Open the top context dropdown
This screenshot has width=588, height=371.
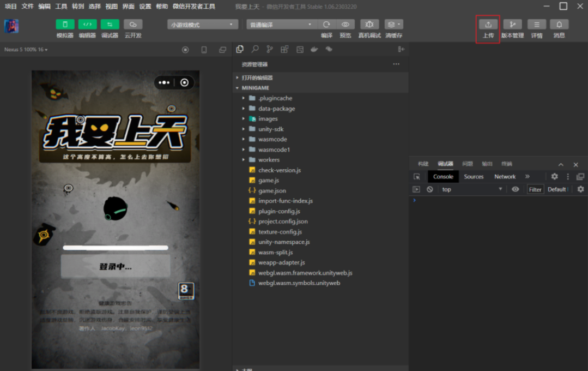pos(472,189)
